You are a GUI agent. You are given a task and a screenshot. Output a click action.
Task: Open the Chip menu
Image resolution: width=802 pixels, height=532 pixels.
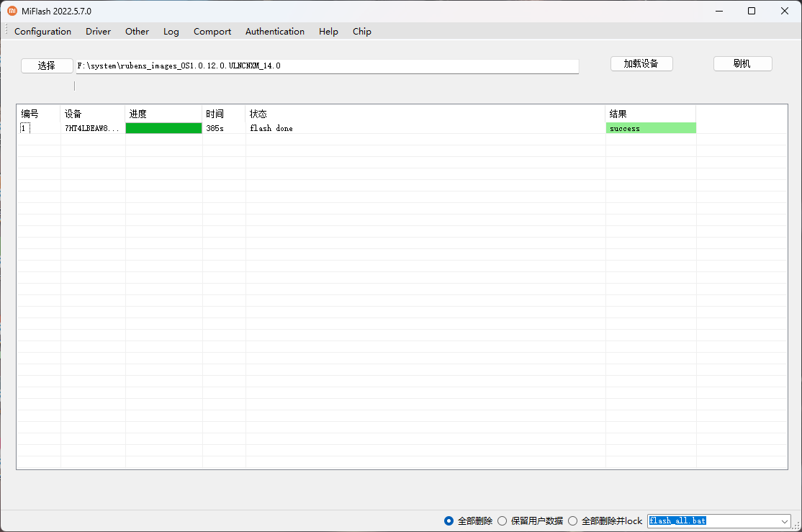coord(361,31)
